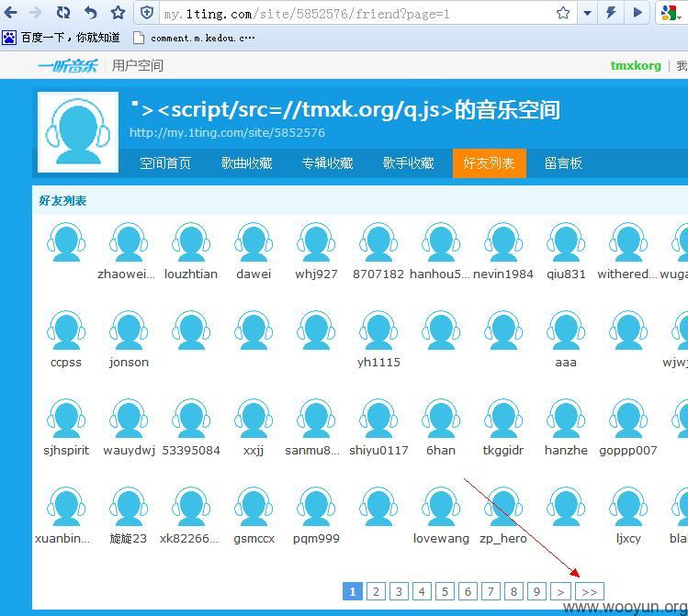Click the sanmu8... friend name
Screen dimensions: 688x616
click(x=312, y=451)
